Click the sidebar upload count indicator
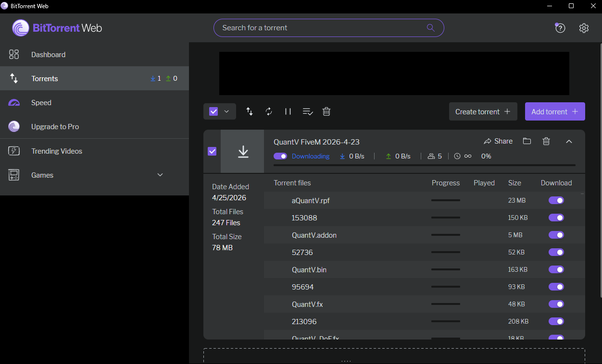 (172, 78)
